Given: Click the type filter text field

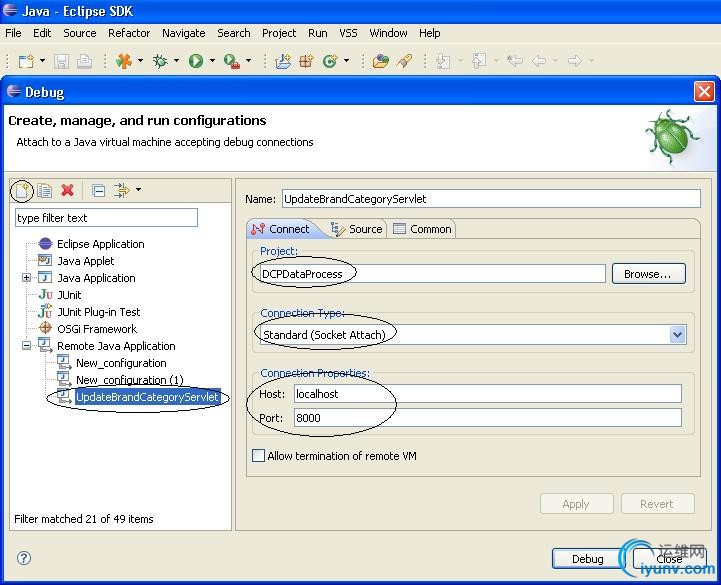Looking at the screenshot, I should pyautogui.click(x=106, y=218).
